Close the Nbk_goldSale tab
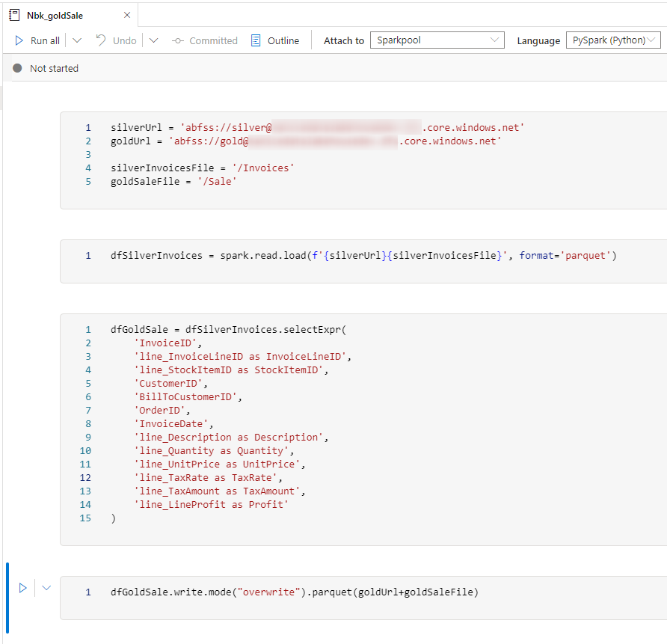Image resolution: width=667 pixels, height=644 pixels. [x=127, y=15]
